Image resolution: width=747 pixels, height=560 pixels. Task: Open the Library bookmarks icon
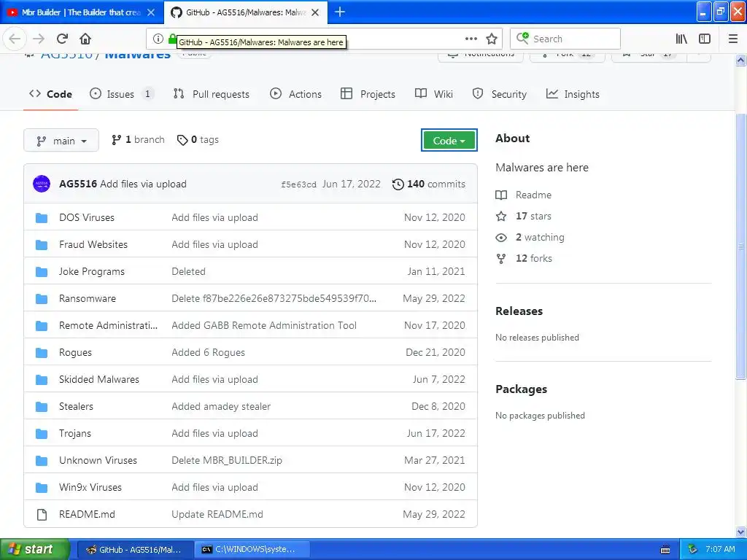tap(681, 39)
